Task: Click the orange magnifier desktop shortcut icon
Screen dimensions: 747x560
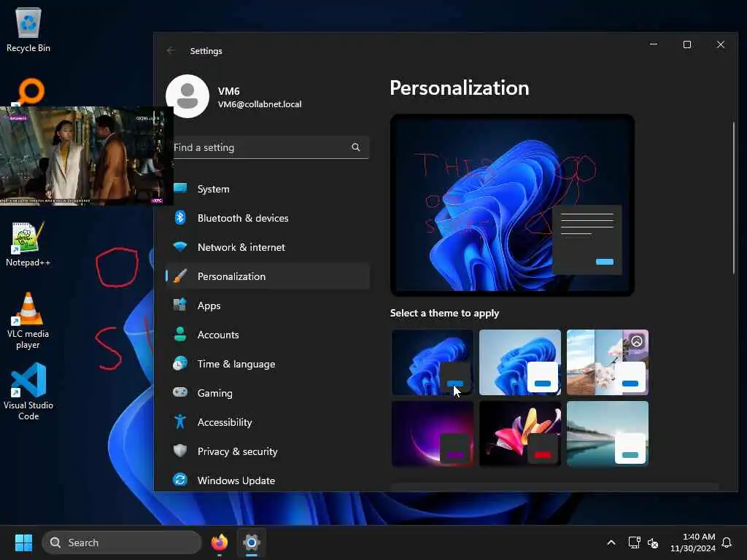Action: click(x=29, y=91)
